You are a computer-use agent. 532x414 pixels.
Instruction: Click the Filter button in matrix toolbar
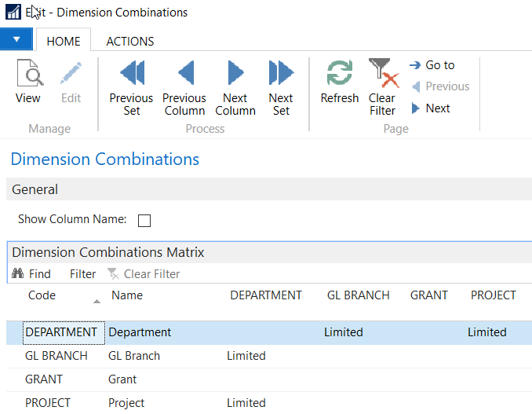(82, 274)
